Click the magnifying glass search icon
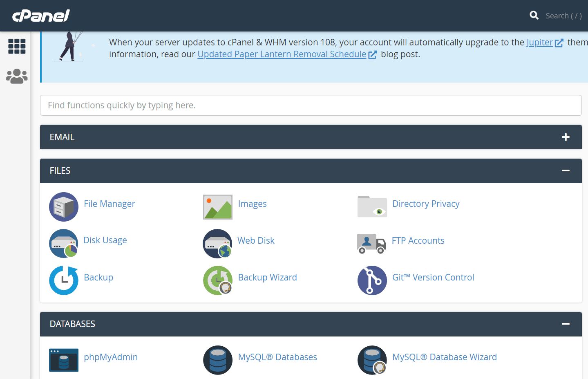The image size is (588, 379). click(x=534, y=16)
